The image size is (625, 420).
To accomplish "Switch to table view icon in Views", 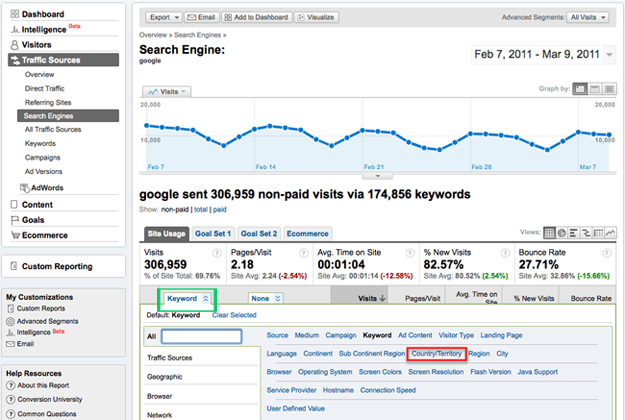I will tap(549, 233).
